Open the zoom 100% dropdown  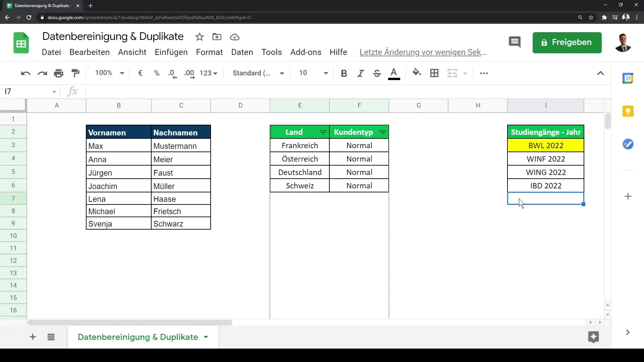pos(109,73)
